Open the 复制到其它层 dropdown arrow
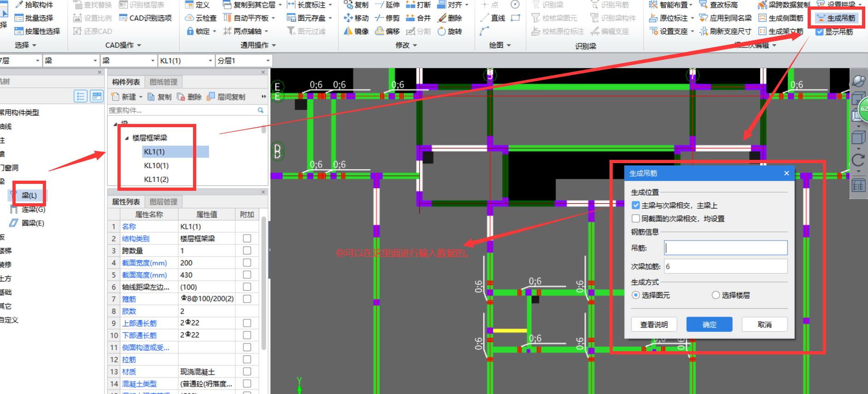Viewport: 868px width, 394px height. (280, 5)
